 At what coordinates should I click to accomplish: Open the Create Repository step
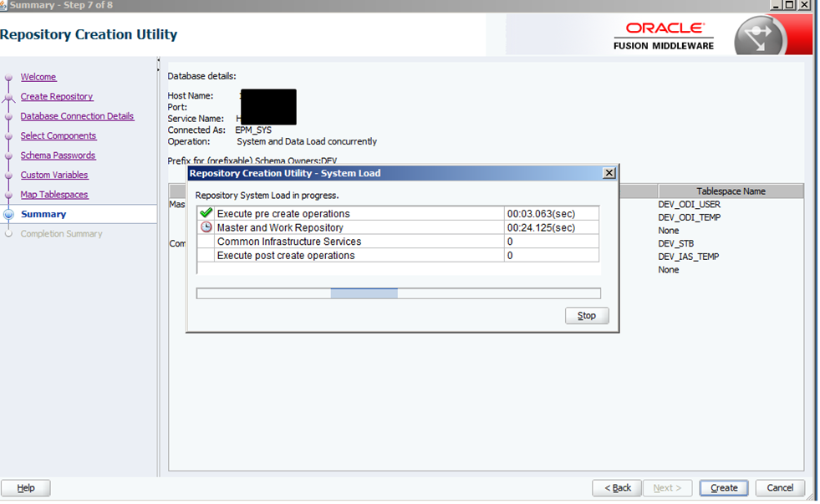(x=57, y=97)
